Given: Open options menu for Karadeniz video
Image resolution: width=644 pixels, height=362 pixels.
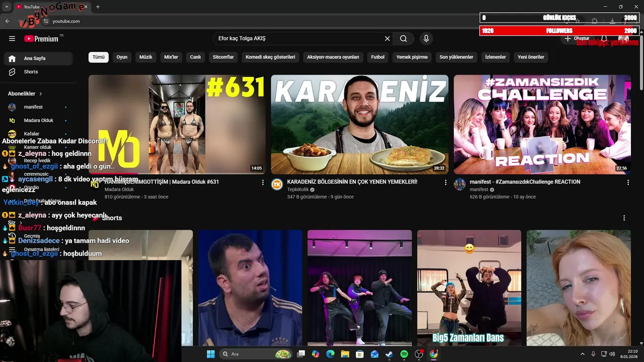Looking at the screenshot, I should tap(445, 183).
